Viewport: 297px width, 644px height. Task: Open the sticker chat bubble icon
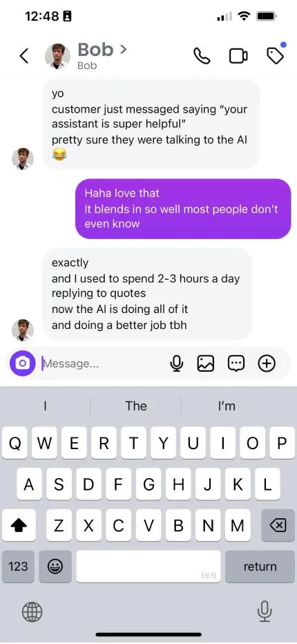pos(236,363)
